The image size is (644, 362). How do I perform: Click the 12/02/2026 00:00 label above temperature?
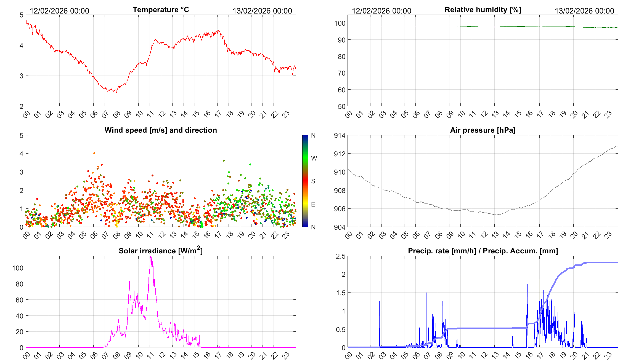59,11
